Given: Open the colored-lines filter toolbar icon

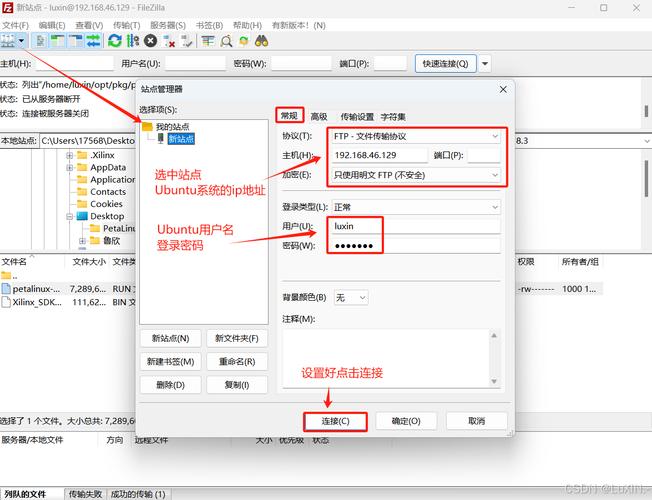Looking at the screenshot, I should pyautogui.click(x=207, y=41).
